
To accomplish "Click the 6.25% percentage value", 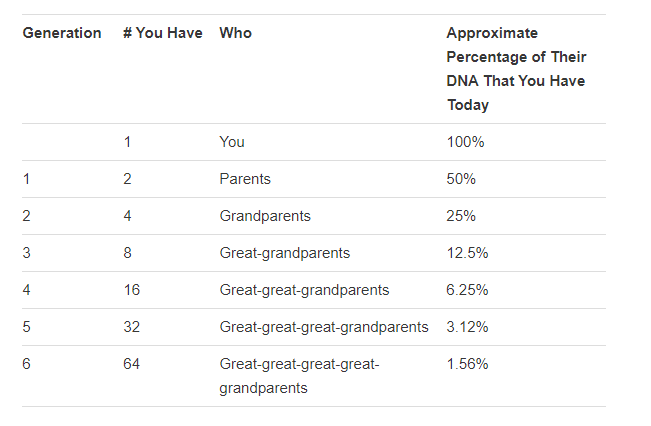I will coord(467,290).
